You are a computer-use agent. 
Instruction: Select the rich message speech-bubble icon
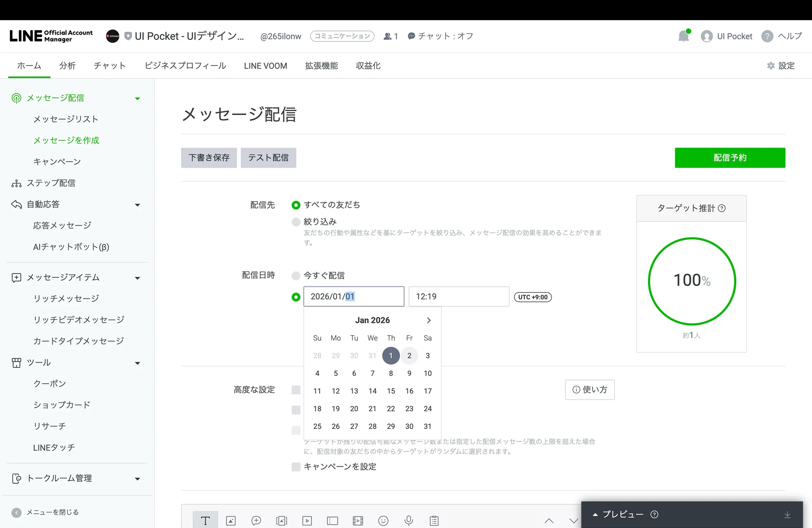[x=256, y=520]
